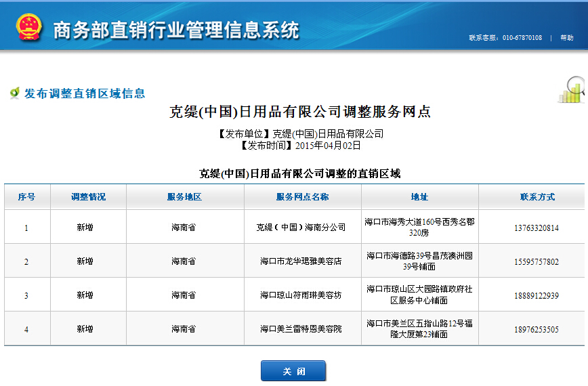The image size is (588, 386).
Task: Select the 地址 column header
Action: click(419, 197)
